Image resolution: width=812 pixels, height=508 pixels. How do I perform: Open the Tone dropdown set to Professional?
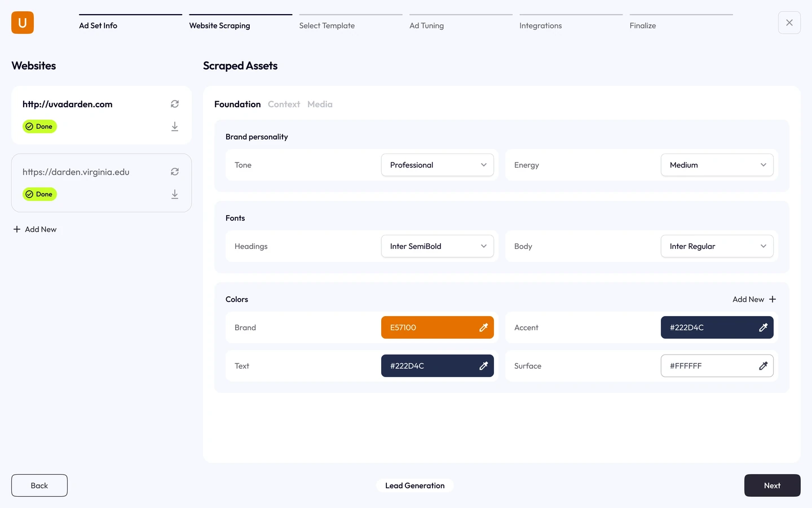[x=438, y=165]
